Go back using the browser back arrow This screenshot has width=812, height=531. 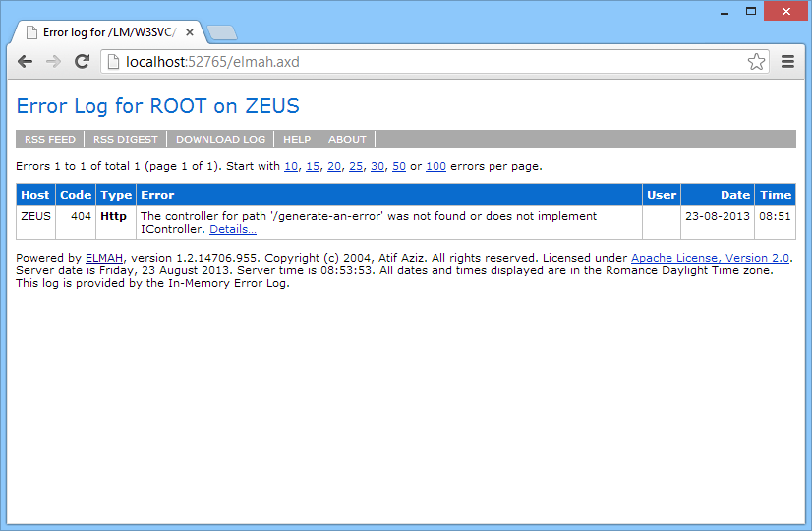(25, 62)
